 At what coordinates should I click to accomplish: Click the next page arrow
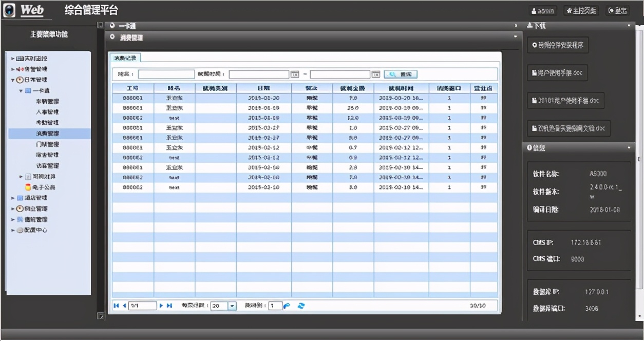click(x=161, y=306)
